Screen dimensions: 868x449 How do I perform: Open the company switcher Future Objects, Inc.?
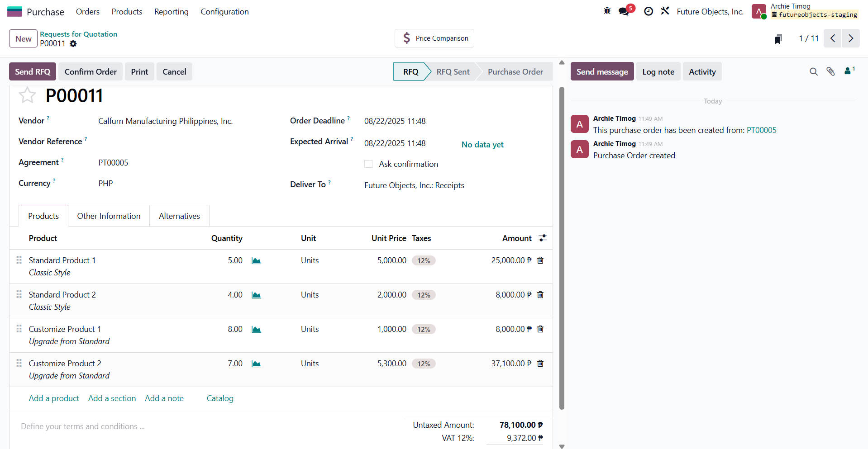[710, 12]
